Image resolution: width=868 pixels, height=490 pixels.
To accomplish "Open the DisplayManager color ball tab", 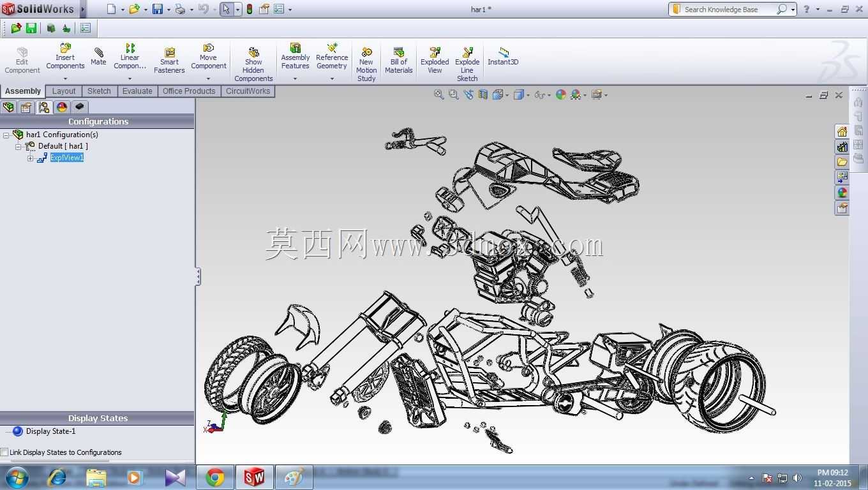I will 62,107.
